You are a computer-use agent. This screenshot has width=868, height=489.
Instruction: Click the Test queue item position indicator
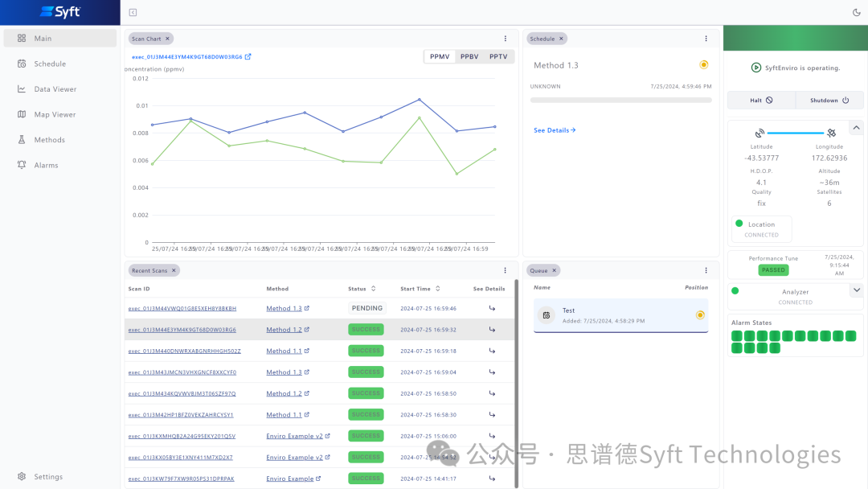pos(700,315)
